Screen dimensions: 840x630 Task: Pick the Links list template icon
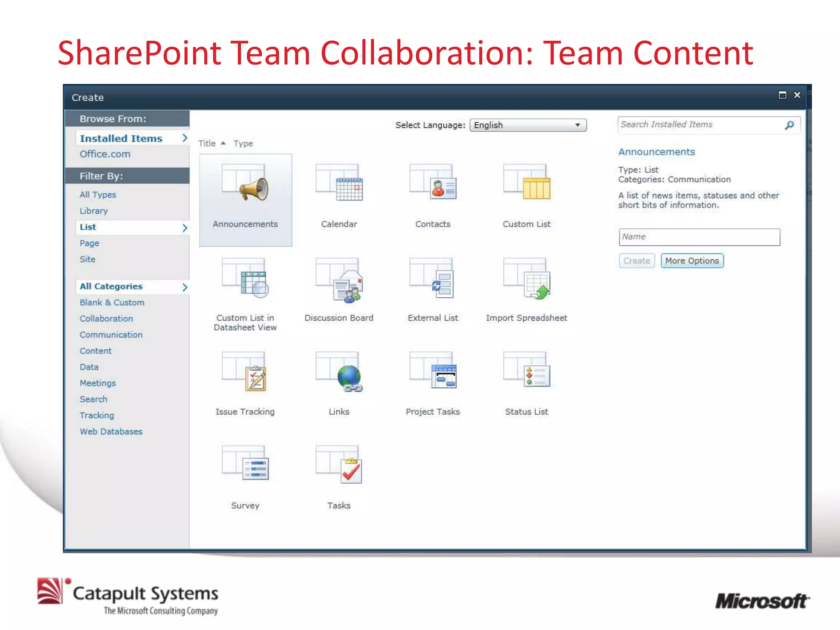[x=339, y=372]
